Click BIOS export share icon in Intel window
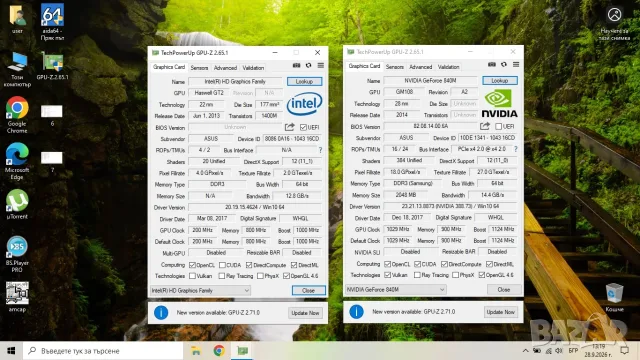The image size is (640, 360). coord(289,127)
